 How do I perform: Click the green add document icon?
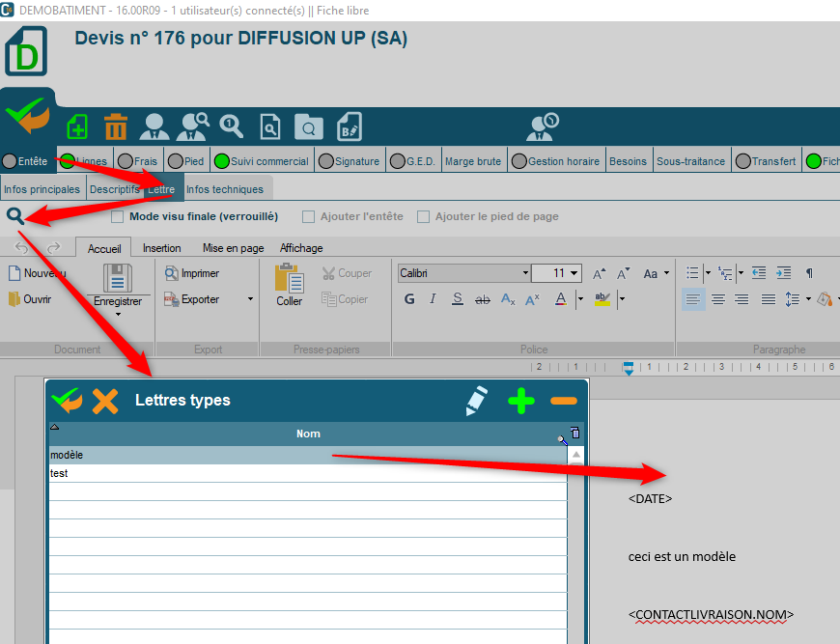coord(77,126)
